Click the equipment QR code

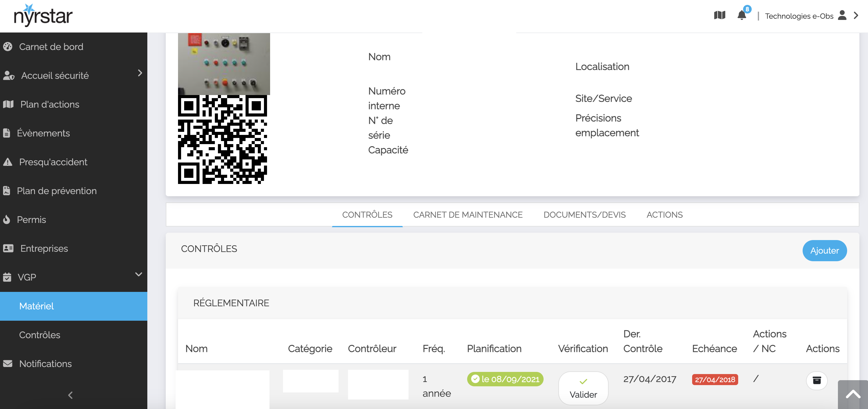(223, 140)
